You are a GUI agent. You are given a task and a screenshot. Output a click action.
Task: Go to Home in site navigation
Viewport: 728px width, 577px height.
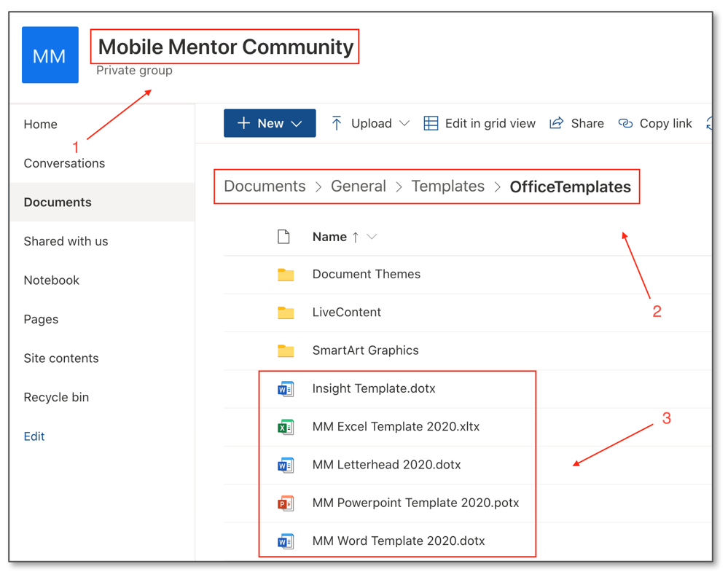40,124
